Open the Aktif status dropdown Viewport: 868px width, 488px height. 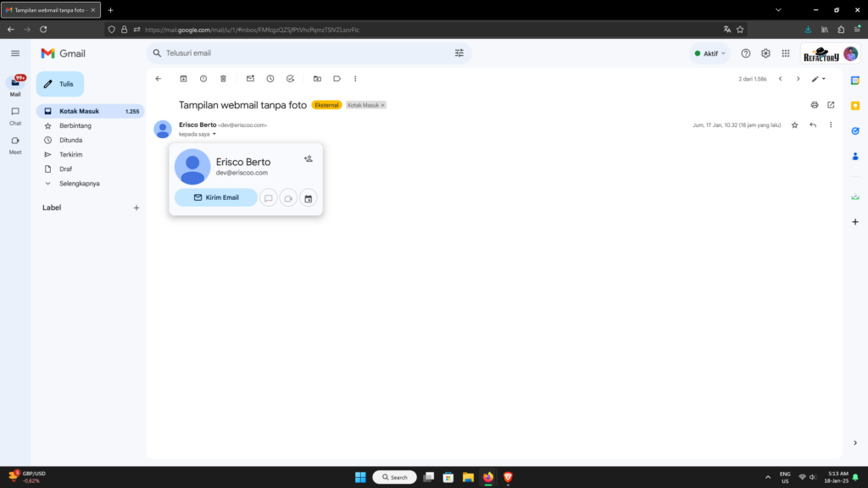tap(710, 53)
